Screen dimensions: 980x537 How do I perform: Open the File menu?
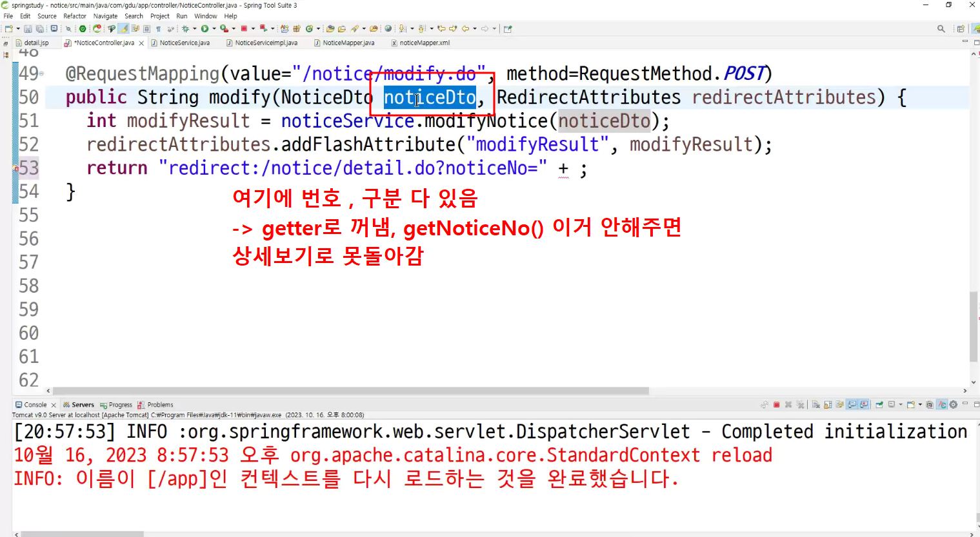click(x=8, y=16)
